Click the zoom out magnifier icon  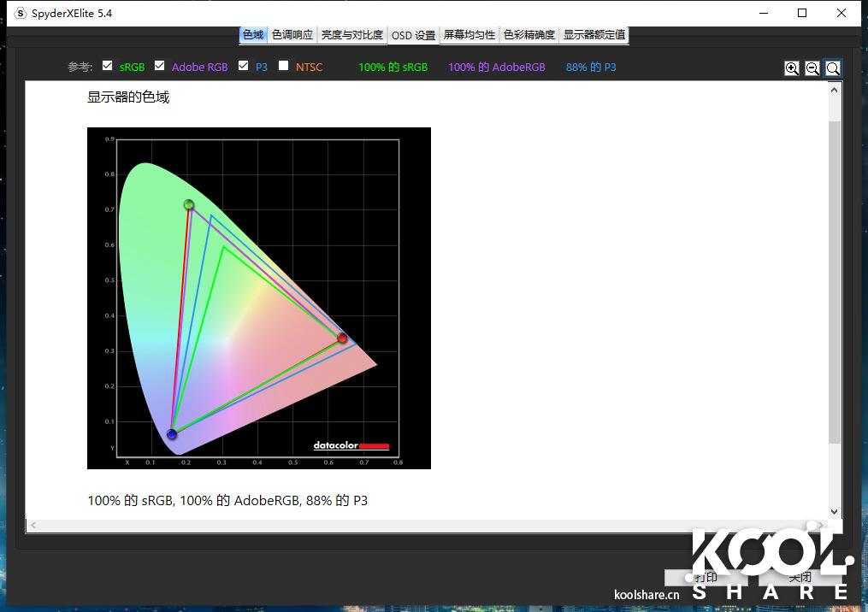pyautogui.click(x=812, y=68)
